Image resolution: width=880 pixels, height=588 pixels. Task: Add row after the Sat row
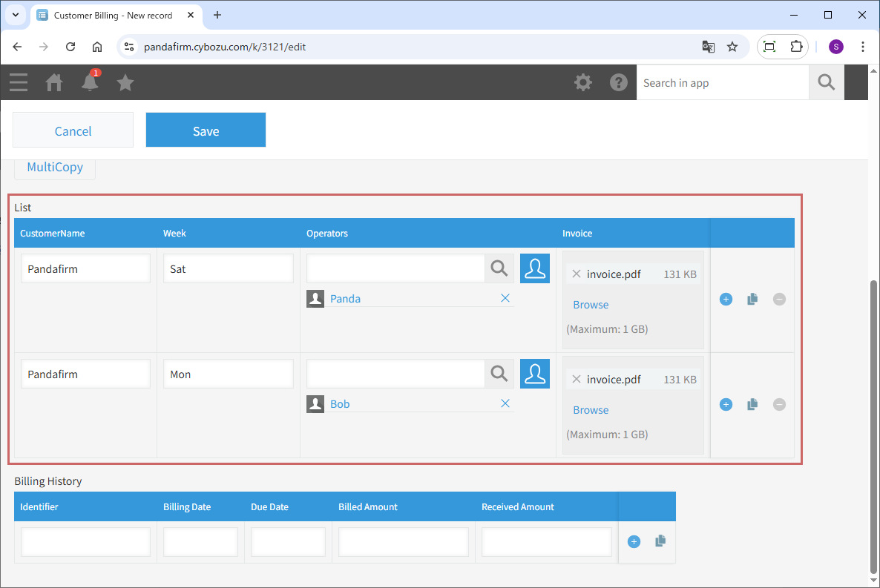[x=726, y=300]
